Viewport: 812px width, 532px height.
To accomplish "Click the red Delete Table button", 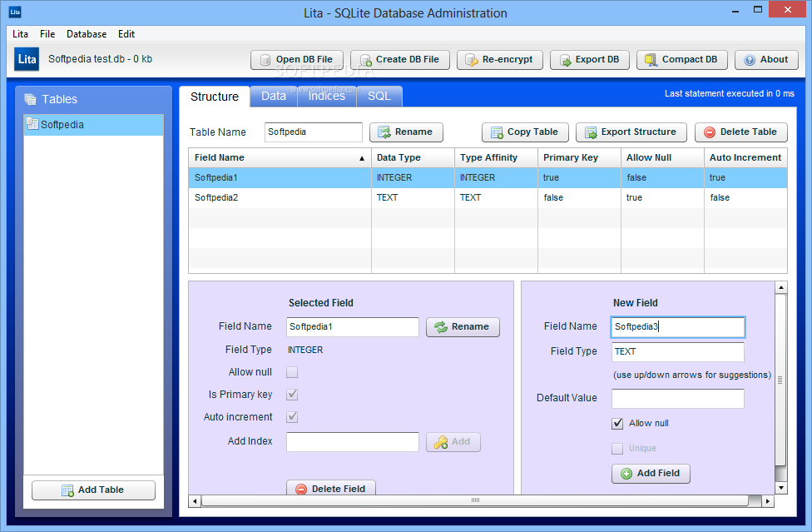I will click(x=740, y=132).
